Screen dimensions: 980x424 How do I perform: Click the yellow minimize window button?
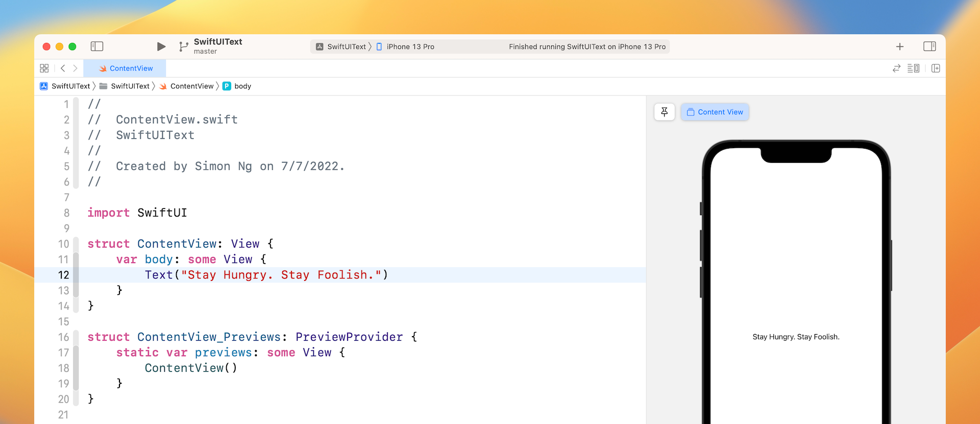[59, 46]
